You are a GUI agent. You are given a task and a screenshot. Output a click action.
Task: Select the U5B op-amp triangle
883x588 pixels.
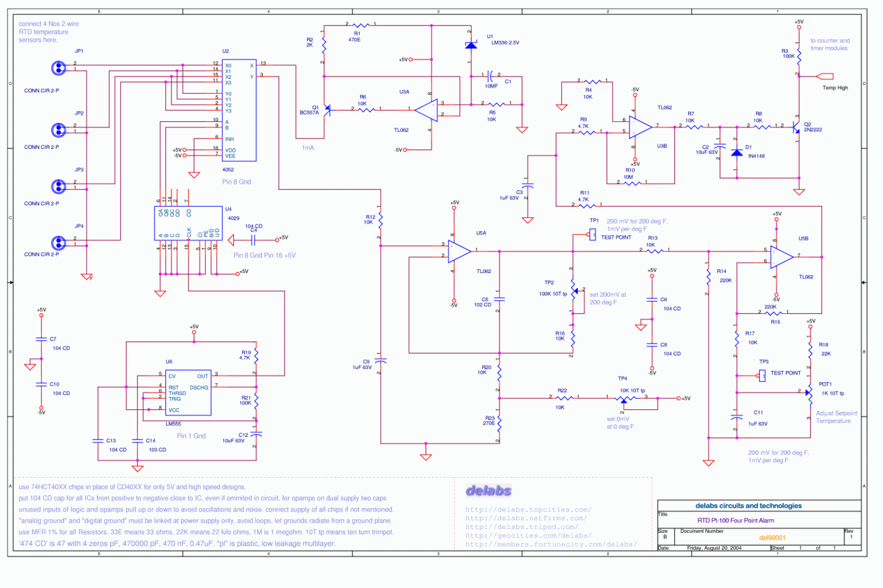point(782,257)
